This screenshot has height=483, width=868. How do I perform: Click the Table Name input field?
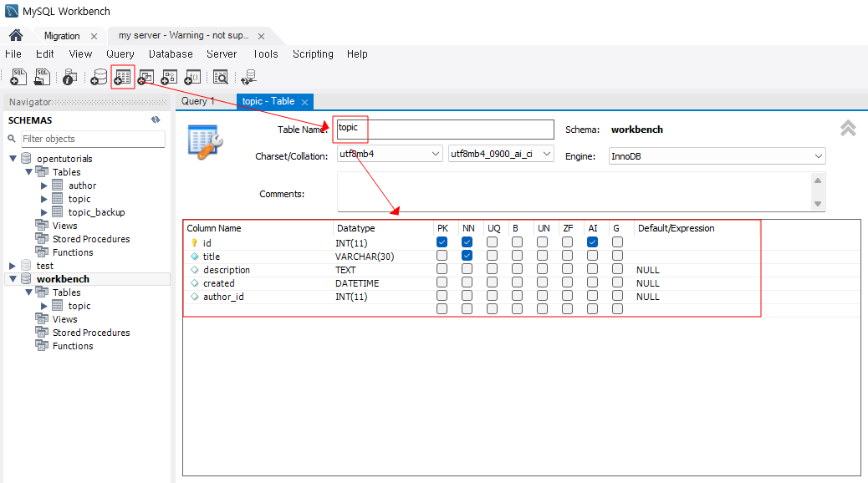(x=446, y=130)
